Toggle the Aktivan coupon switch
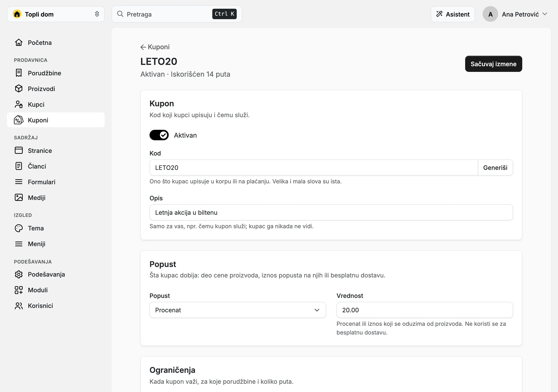Image resolution: width=558 pixels, height=392 pixels. 159,135
